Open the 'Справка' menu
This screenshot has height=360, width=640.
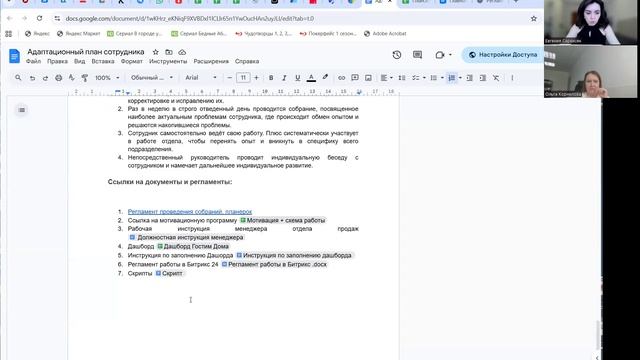247,61
